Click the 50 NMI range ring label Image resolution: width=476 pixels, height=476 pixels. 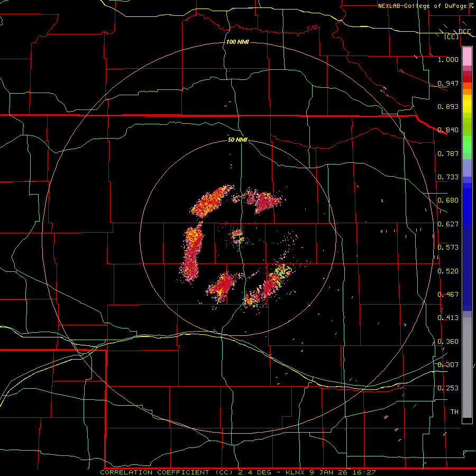tap(237, 140)
